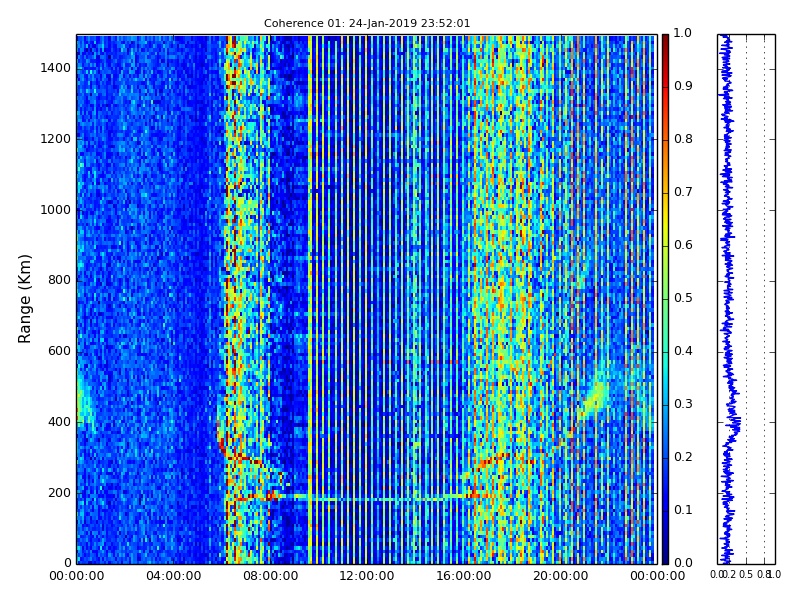Click the colorbar label 0.6
800x600 pixels.
coord(683,245)
